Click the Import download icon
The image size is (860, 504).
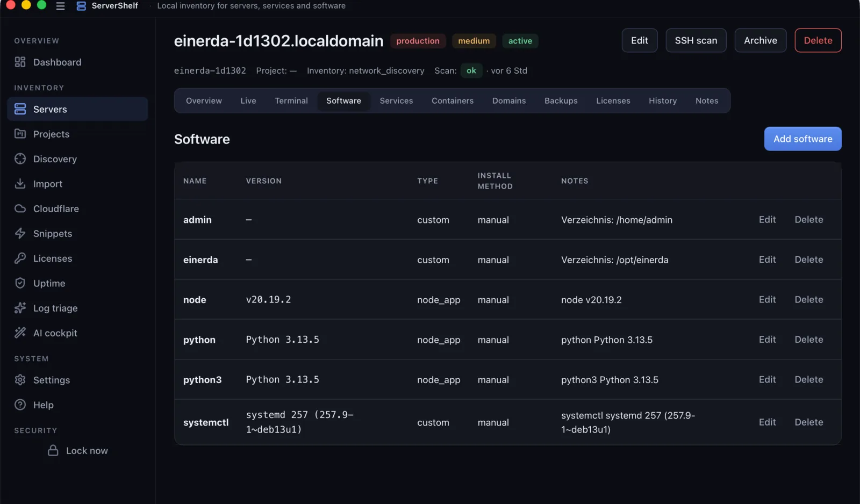[x=20, y=184]
